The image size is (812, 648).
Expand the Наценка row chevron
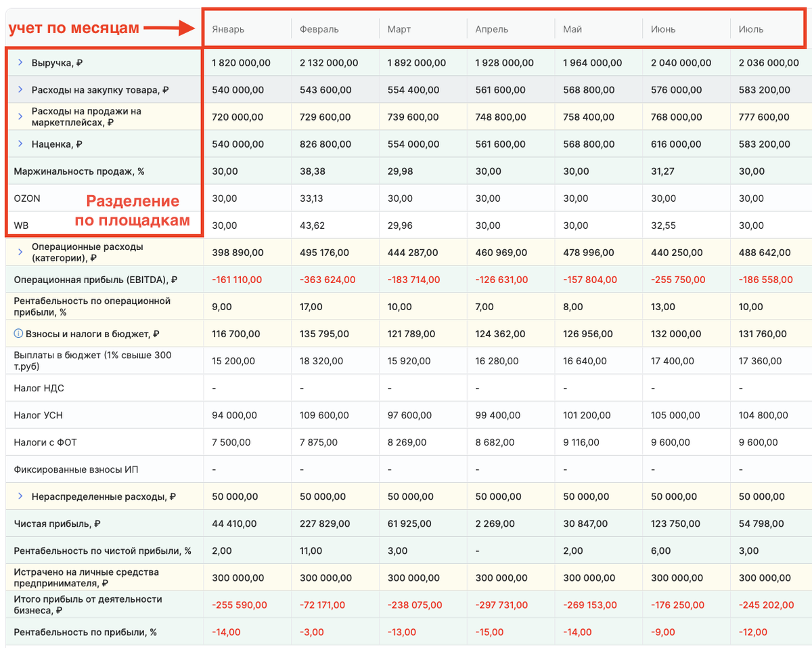click(20, 144)
